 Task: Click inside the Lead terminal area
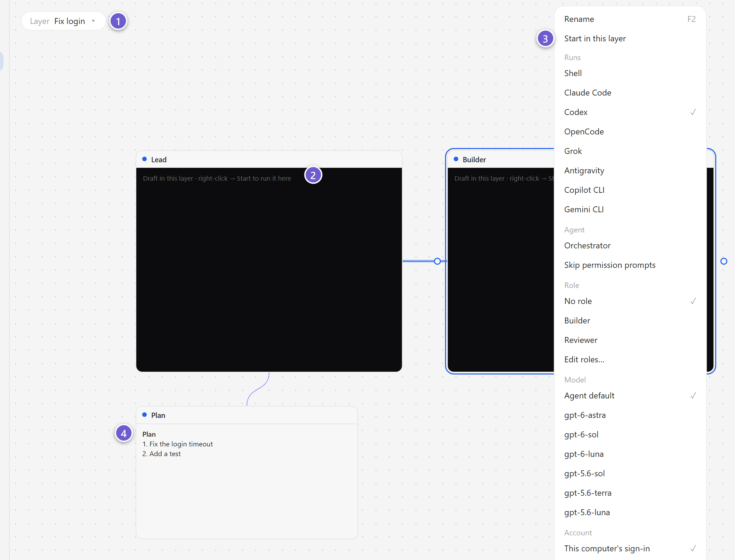[x=269, y=270]
